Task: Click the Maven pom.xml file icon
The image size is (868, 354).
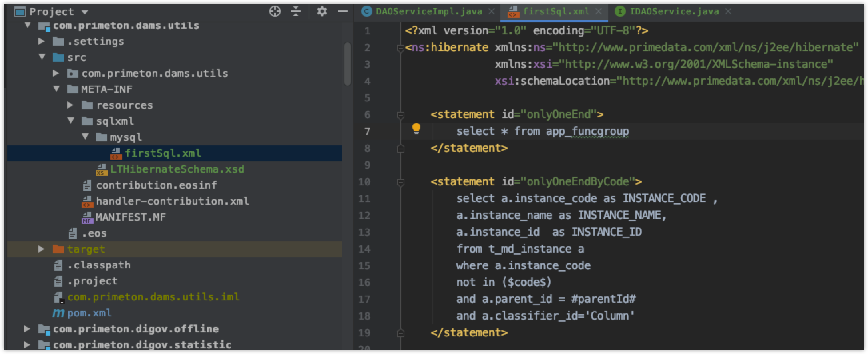Action: click(58, 313)
